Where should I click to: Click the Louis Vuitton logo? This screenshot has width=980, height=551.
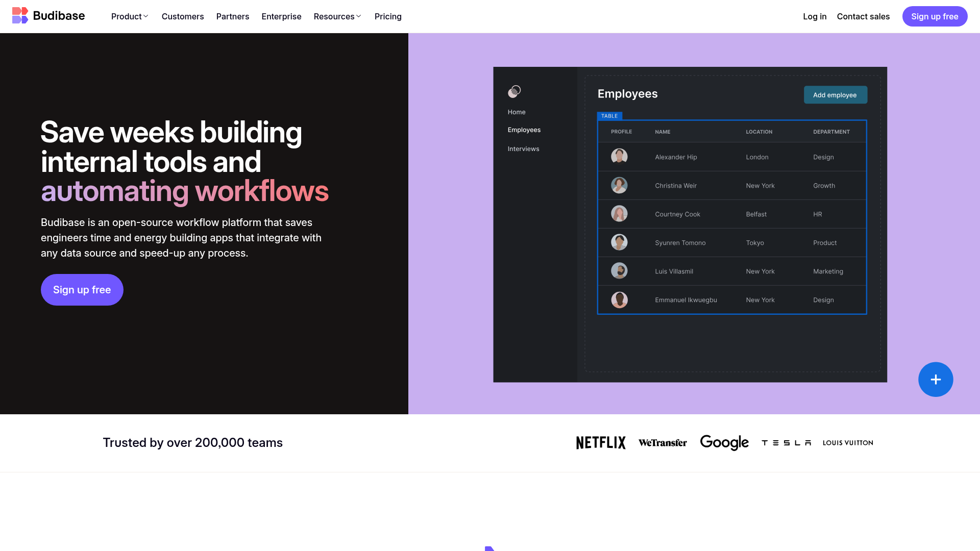click(x=847, y=443)
